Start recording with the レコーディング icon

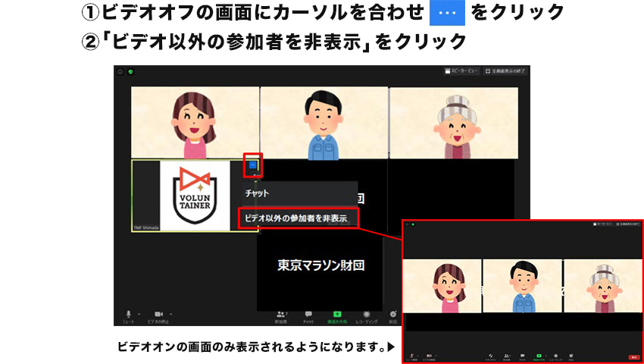pyautogui.click(x=367, y=315)
